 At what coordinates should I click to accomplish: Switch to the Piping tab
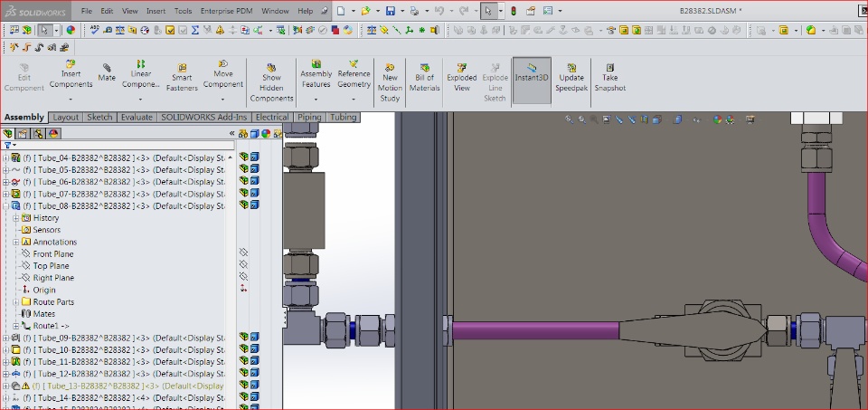click(309, 118)
